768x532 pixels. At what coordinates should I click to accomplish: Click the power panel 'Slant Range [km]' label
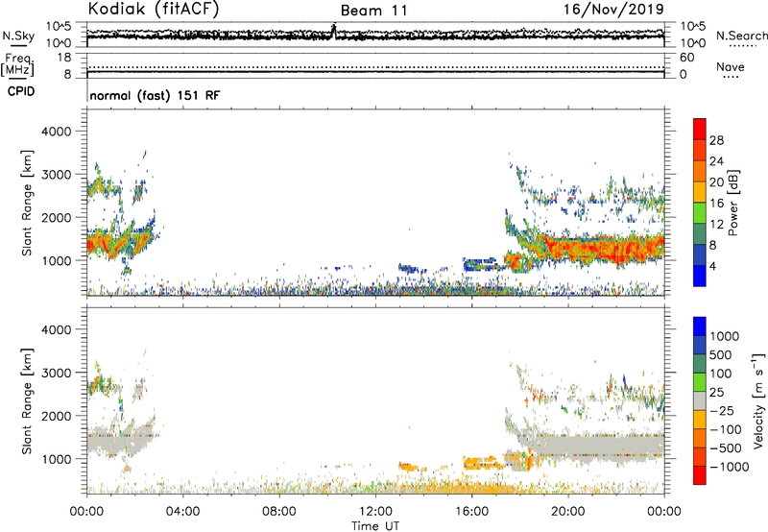click(27, 203)
